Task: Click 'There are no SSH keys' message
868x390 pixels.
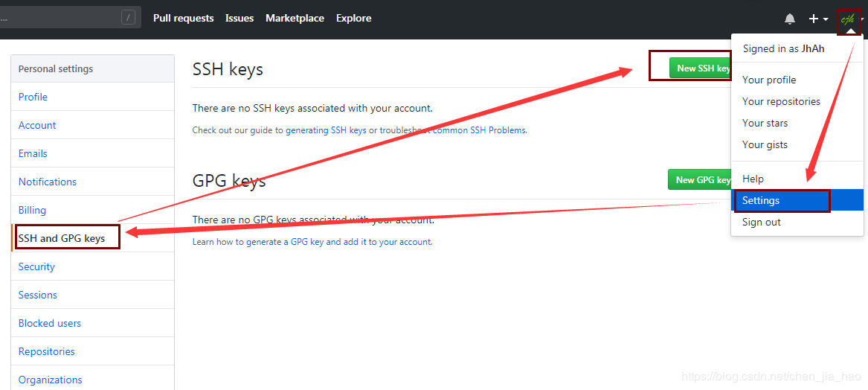Action: click(312, 108)
